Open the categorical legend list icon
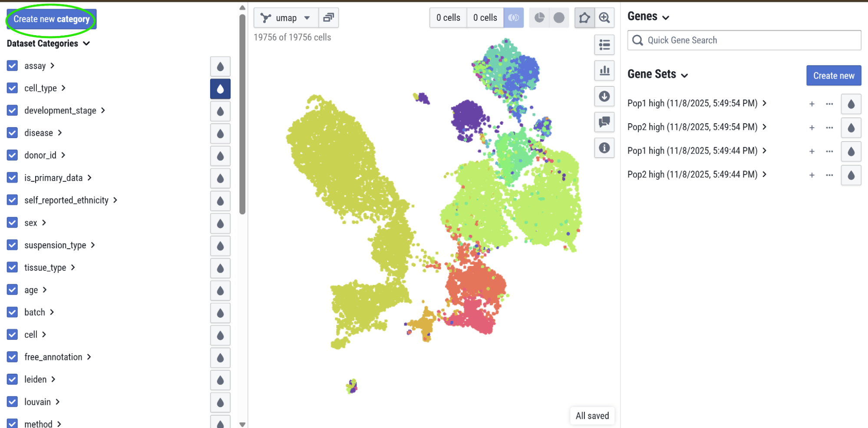The image size is (868, 428). [604, 45]
